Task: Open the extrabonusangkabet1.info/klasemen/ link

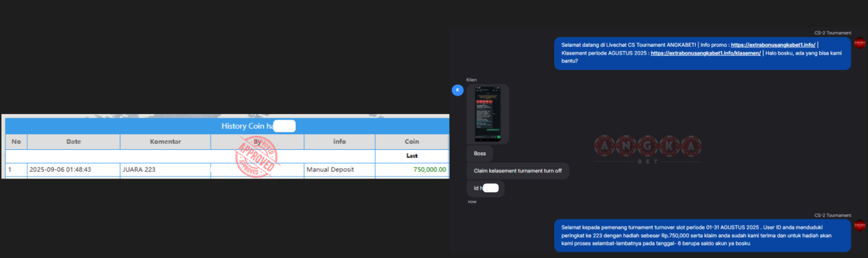Action: click(x=706, y=53)
